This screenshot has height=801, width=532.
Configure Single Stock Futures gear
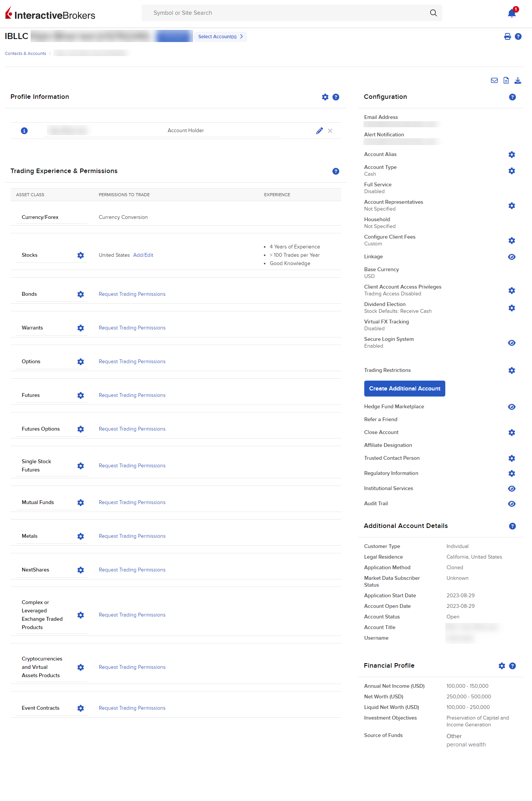point(81,466)
